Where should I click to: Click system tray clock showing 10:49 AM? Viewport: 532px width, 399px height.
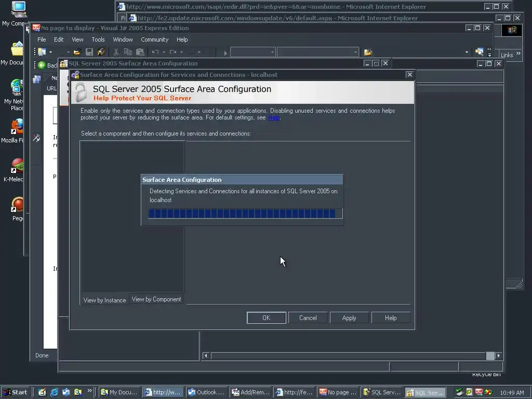512,393
